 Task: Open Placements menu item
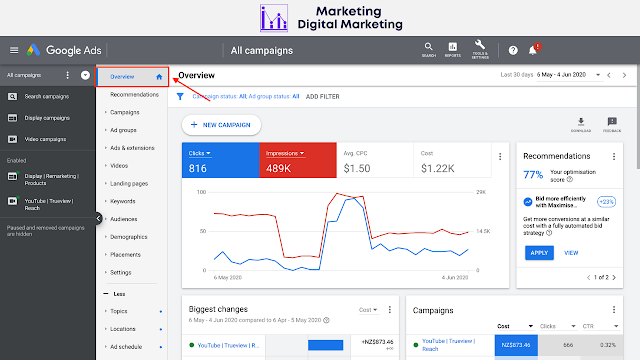coord(125,255)
